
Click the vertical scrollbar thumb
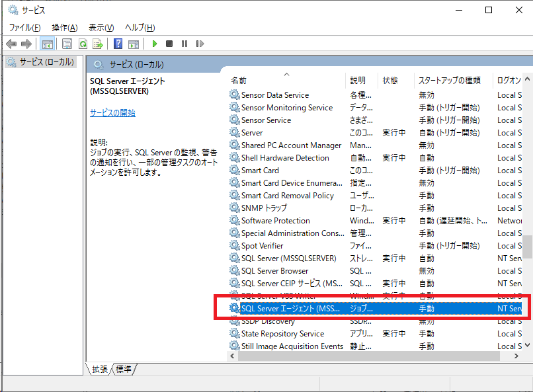(527, 247)
